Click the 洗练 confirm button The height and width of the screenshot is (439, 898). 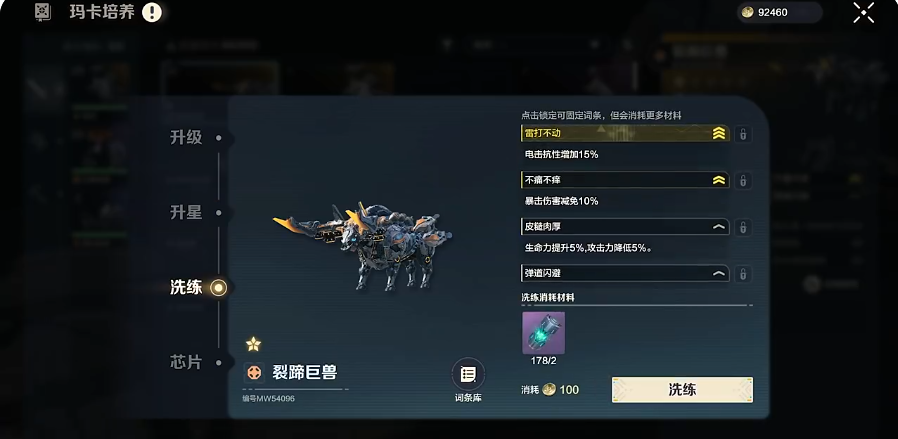point(682,390)
